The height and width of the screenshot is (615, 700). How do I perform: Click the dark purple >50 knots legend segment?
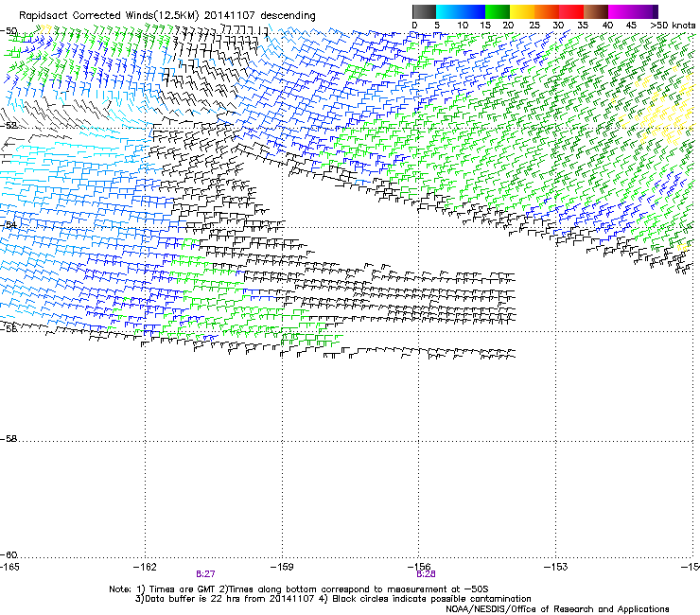pyautogui.click(x=656, y=11)
